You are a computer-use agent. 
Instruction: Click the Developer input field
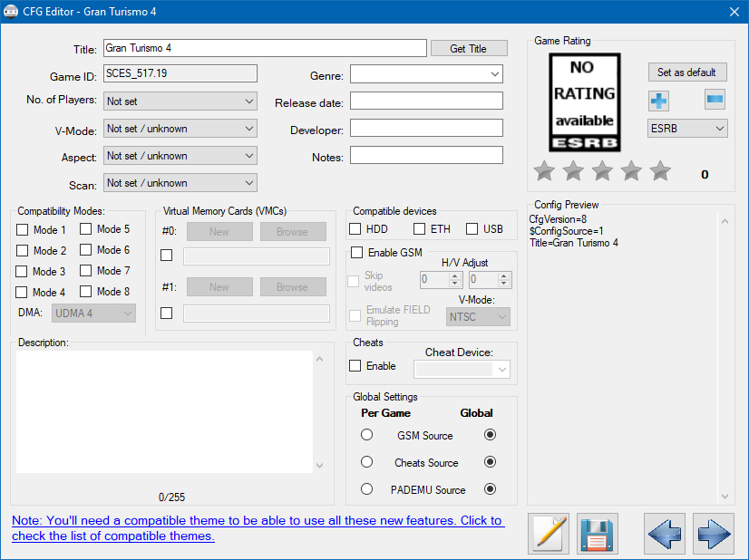pos(426,128)
